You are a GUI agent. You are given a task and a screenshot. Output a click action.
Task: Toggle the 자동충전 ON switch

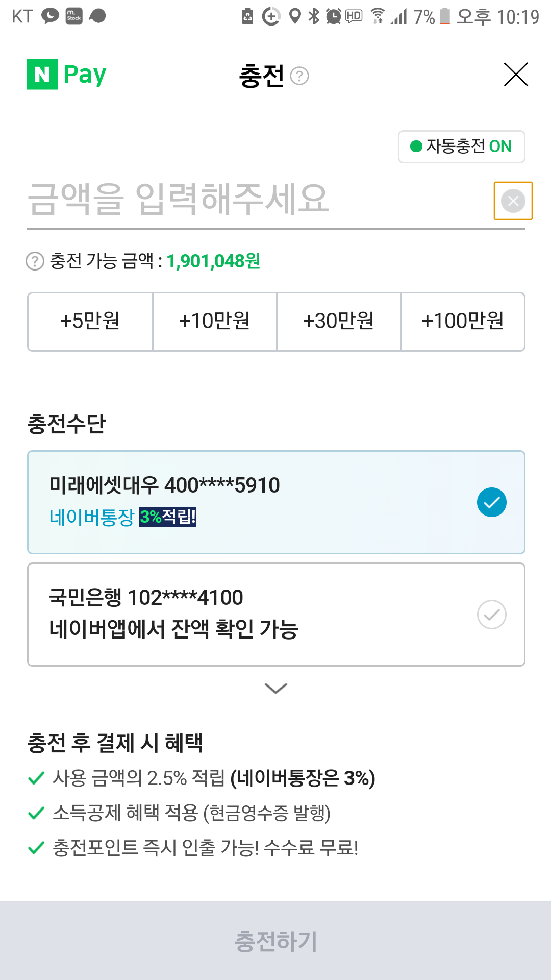click(462, 146)
